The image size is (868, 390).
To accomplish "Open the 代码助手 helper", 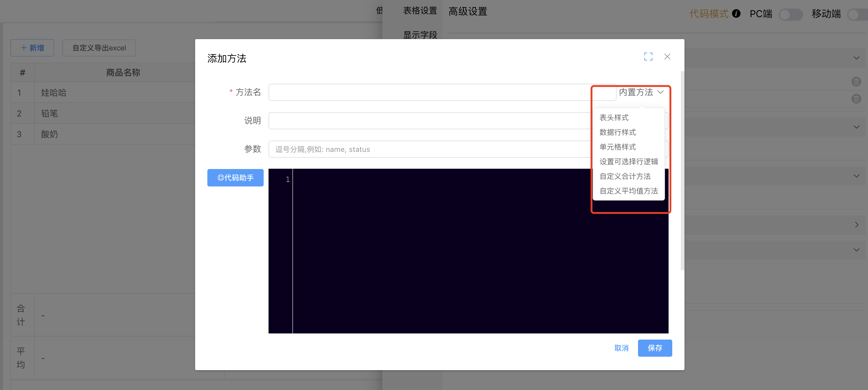I will (x=235, y=178).
